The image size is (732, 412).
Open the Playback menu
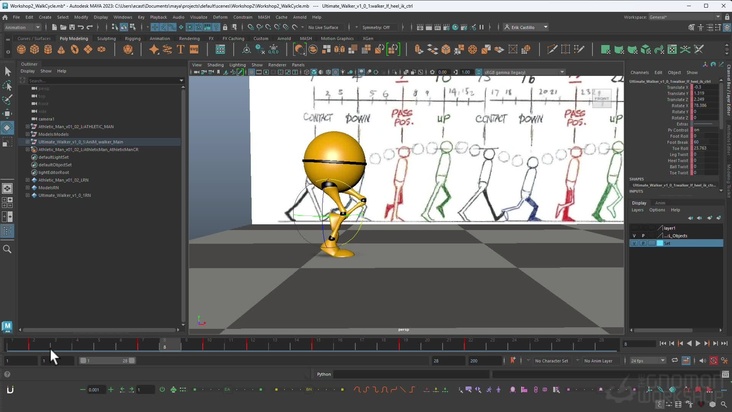click(158, 17)
